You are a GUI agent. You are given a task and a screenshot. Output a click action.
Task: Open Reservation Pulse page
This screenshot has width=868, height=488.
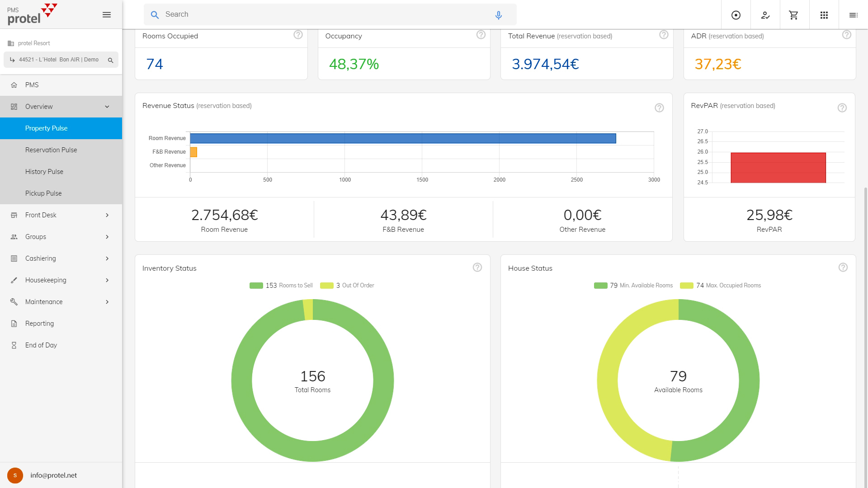click(x=51, y=150)
